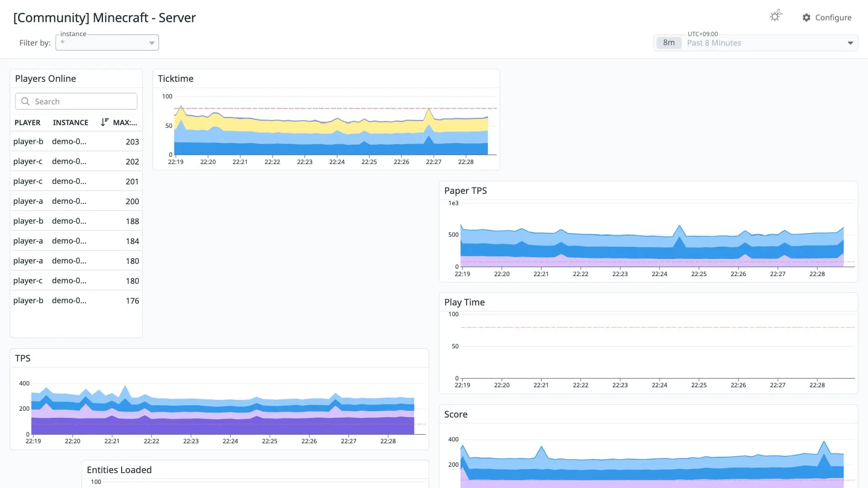Viewport: 868px width, 488px height.
Task: Click the Entities Loaded panel title
Action: pos(119,470)
